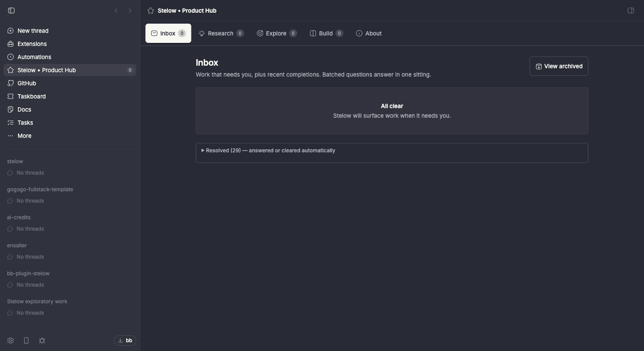Click No threads under ensaiter
This screenshot has height=351, width=644.
(x=30, y=257)
